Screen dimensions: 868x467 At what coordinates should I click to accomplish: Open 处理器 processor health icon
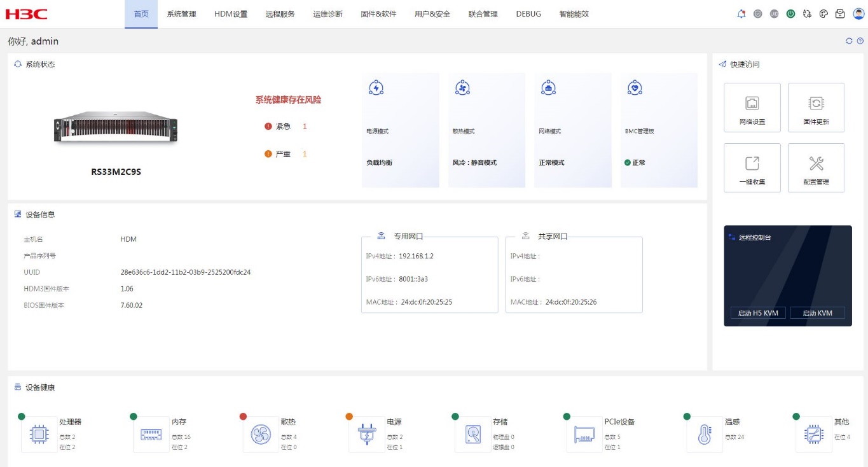pyautogui.click(x=39, y=435)
